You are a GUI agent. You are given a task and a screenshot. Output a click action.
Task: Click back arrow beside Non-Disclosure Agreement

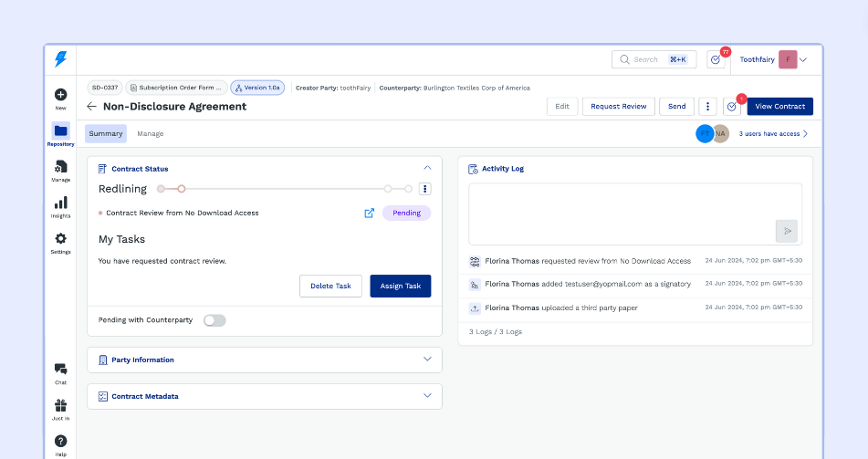click(x=91, y=107)
